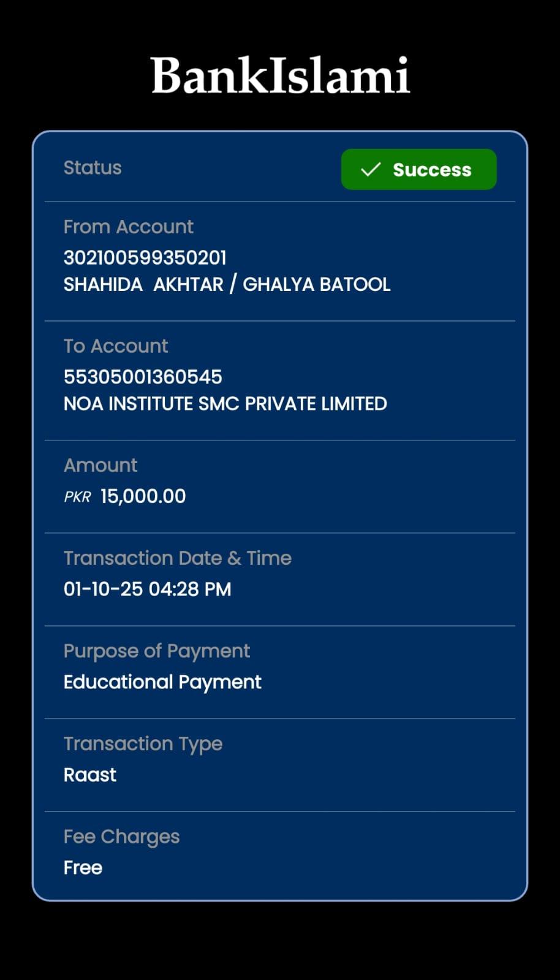
Task: Tap the From Account heading
Action: tap(128, 227)
